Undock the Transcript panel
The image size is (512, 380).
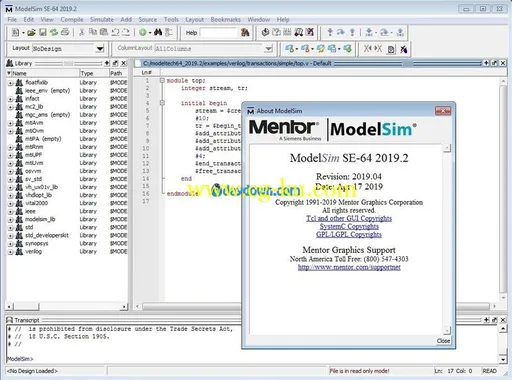pos(495,320)
